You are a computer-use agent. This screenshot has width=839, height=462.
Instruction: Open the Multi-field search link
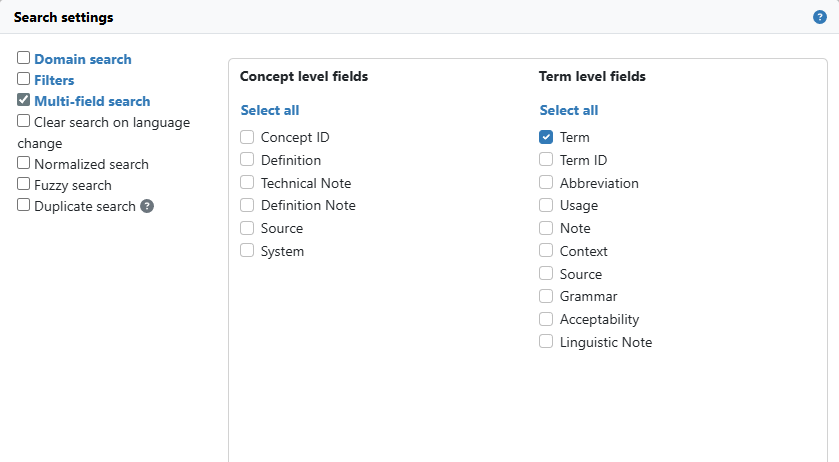[92, 101]
